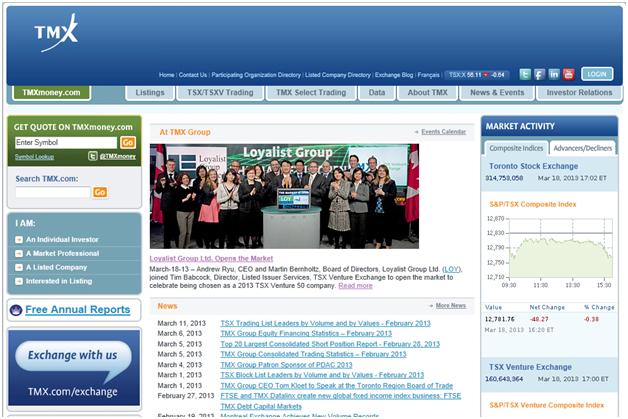Screen dimensions: 628x419
Task: Click the TMXmoney.com button
Action: 51,93
